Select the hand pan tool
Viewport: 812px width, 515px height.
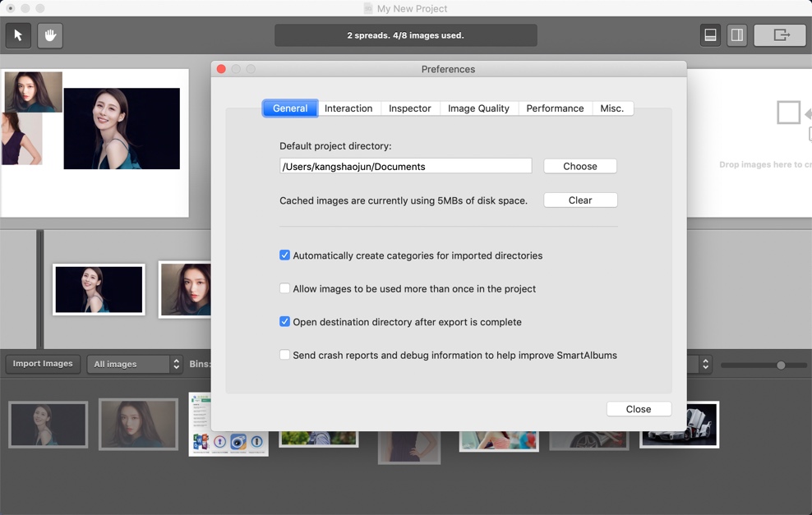click(x=49, y=35)
